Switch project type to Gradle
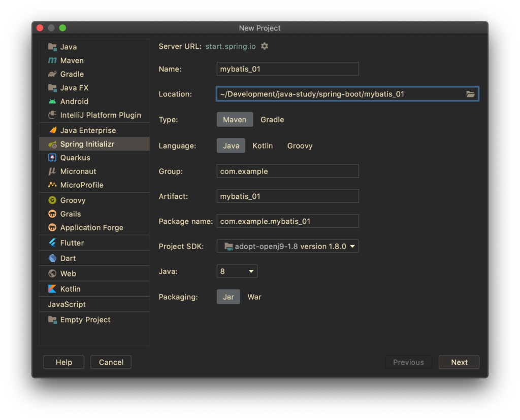 (272, 120)
